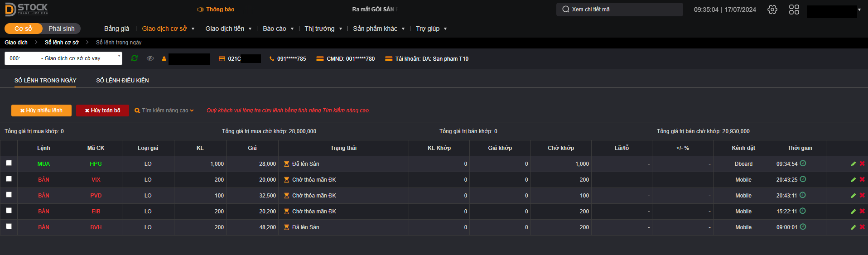
Task: Open the apps grid icon
Action: coord(794,10)
